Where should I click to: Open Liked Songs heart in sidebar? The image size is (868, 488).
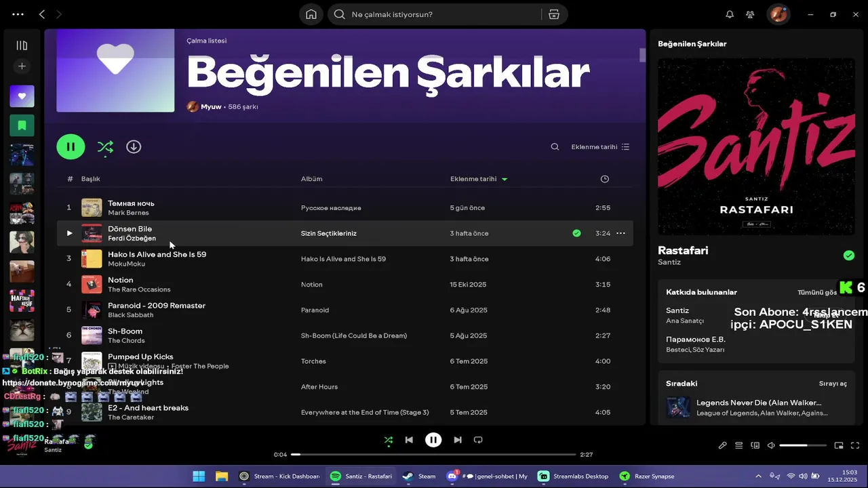point(22,96)
